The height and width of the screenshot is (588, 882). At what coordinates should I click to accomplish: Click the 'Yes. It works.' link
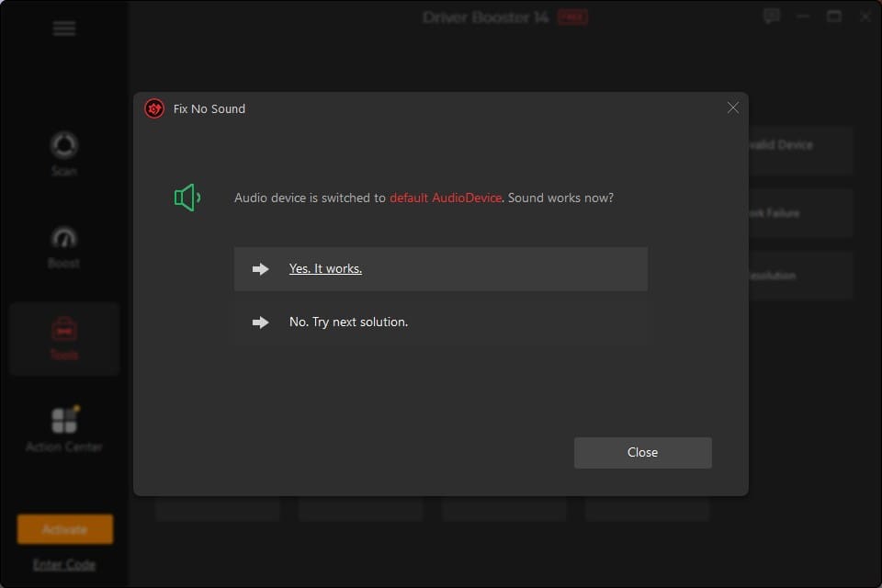pos(325,268)
